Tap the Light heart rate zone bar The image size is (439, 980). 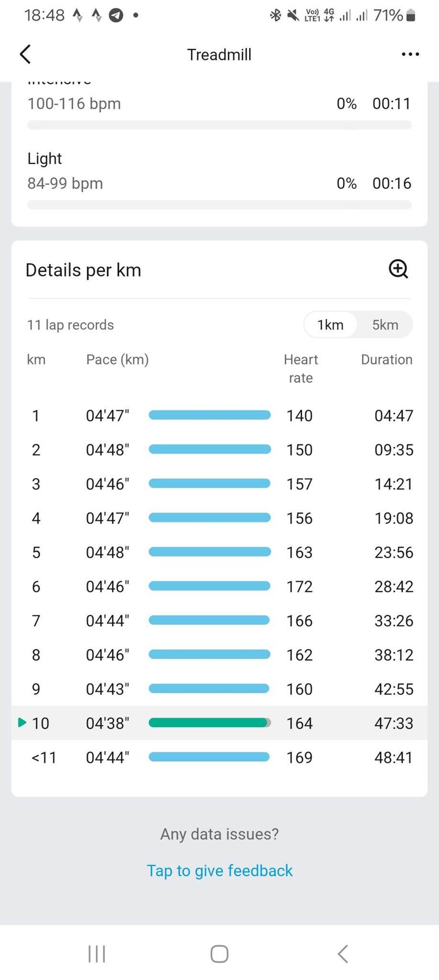pos(219,205)
